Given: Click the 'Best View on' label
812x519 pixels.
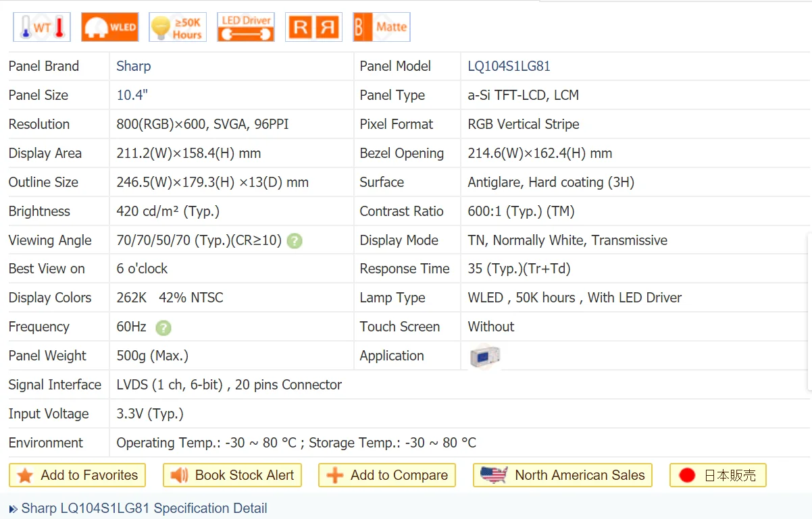Looking at the screenshot, I should tap(47, 269).
